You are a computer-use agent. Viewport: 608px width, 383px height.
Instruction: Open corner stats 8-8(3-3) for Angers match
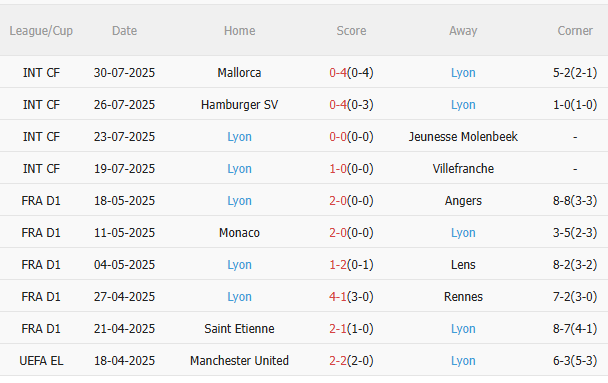pos(575,200)
